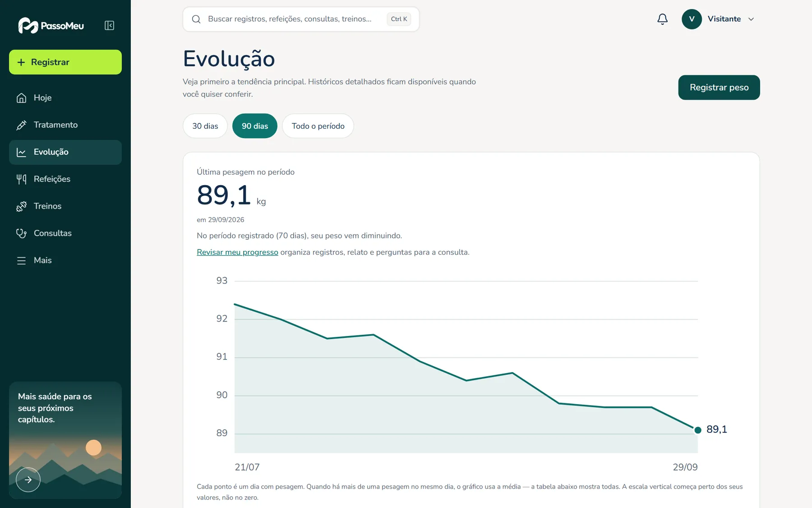The height and width of the screenshot is (508, 812).
Task: Click the Evolução page heading
Action: coord(229,59)
